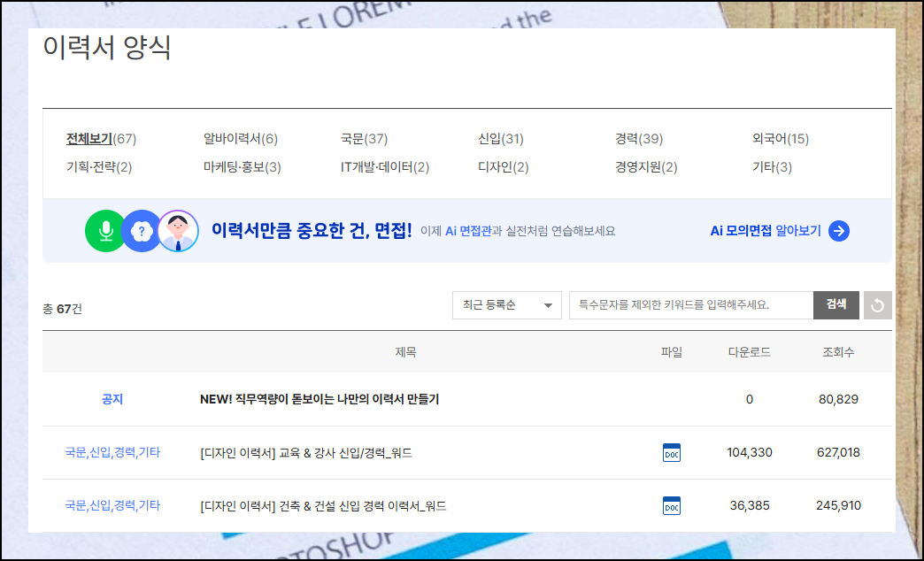Filter by 기타(3)
Image resolution: width=924 pixels, height=561 pixels.
pos(772,167)
